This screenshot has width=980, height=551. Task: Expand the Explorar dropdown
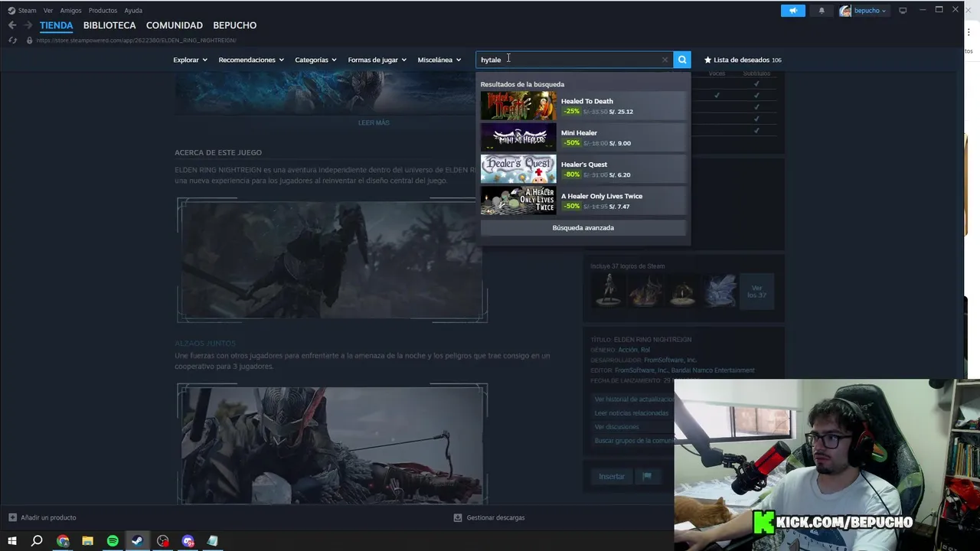(190, 60)
